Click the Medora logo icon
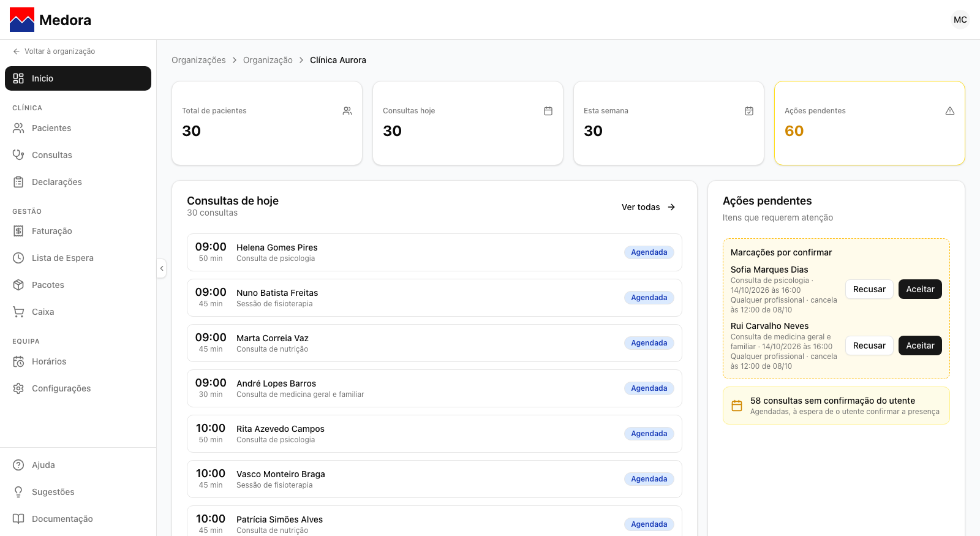This screenshot has width=980, height=536. coord(22,20)
